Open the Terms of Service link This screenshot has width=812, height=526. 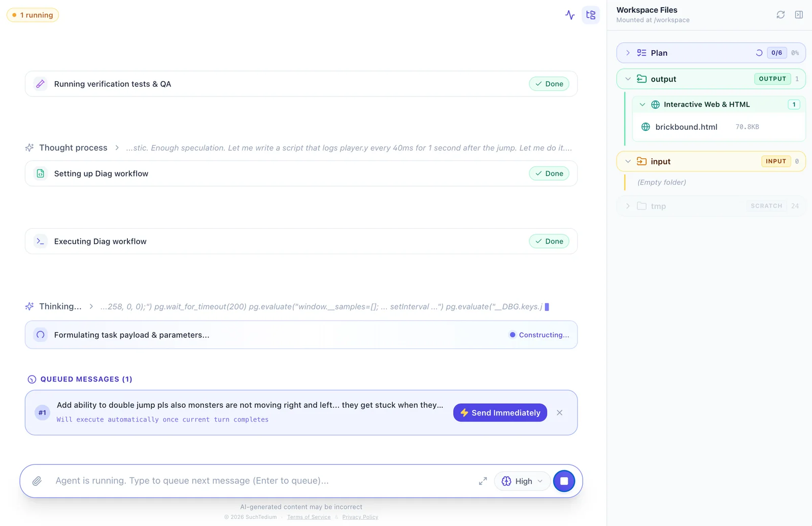pos(309,517)
